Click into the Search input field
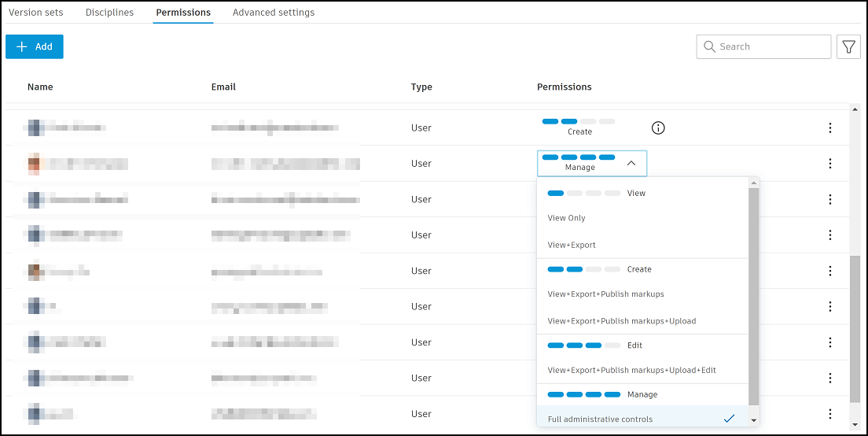 coord(771,47)
